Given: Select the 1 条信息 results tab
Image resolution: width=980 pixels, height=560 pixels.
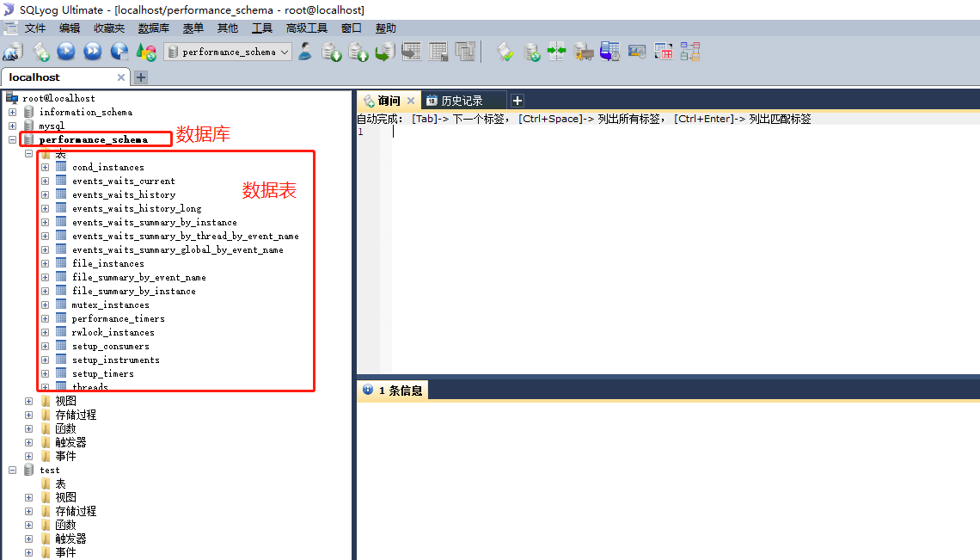Looking at the screenshot, I should [393, 391].
